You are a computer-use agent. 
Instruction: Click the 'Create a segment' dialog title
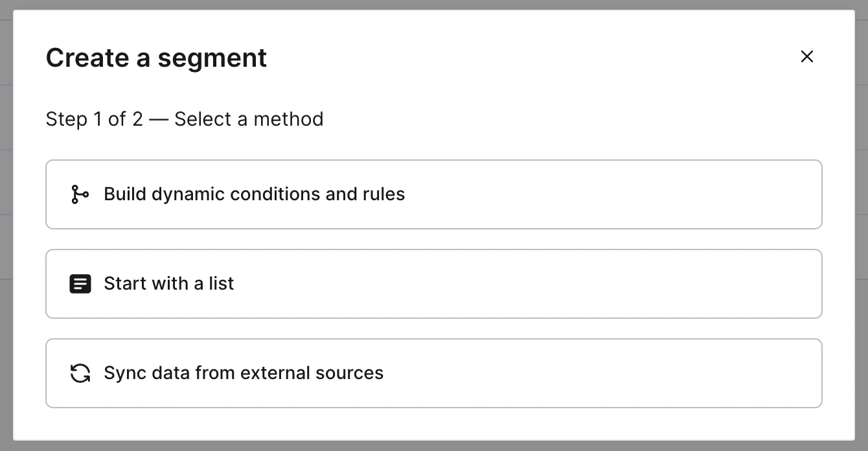pyautogui.click(x=155, y=58)
